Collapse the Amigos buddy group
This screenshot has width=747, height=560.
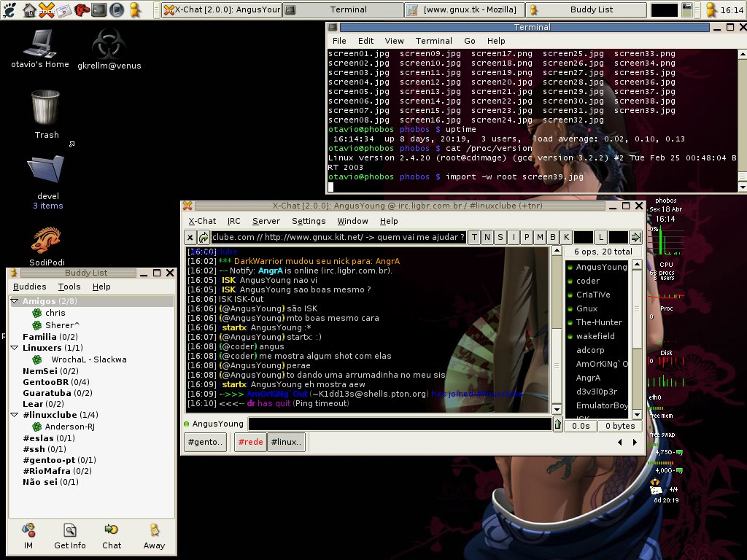(x=15, y=301)
